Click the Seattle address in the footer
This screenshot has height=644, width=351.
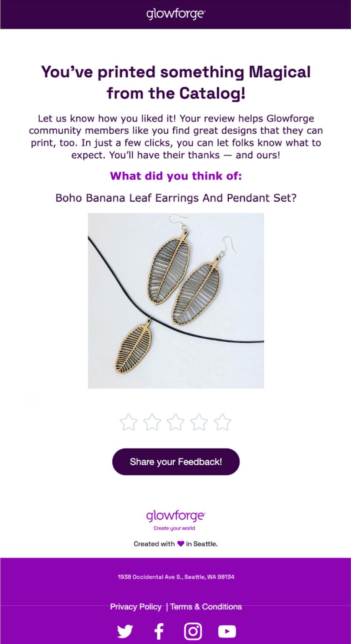(x=176, y=576)
